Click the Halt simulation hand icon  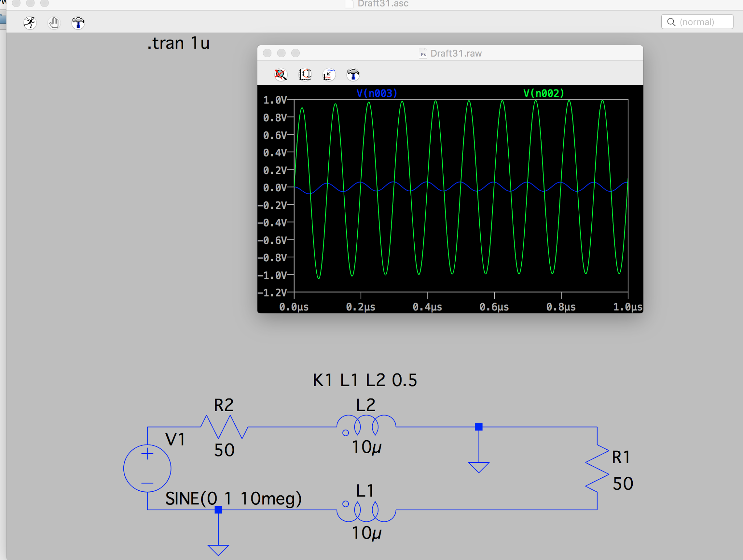click(x=54, y=23)
